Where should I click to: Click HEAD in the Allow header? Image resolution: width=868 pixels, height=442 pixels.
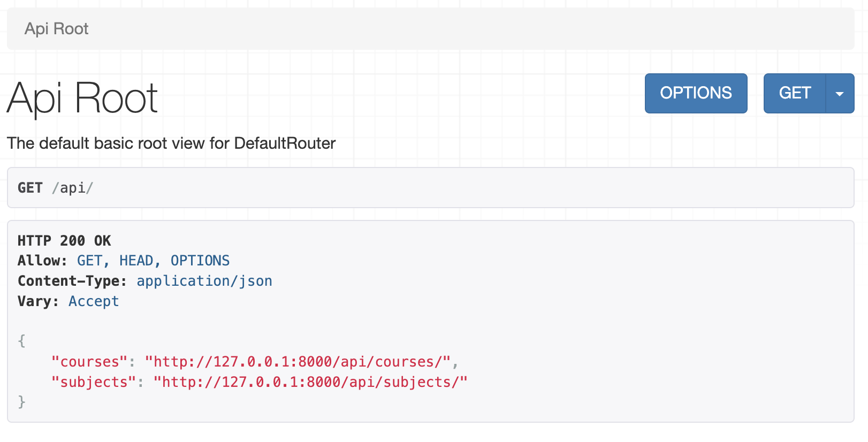[136, 261]
